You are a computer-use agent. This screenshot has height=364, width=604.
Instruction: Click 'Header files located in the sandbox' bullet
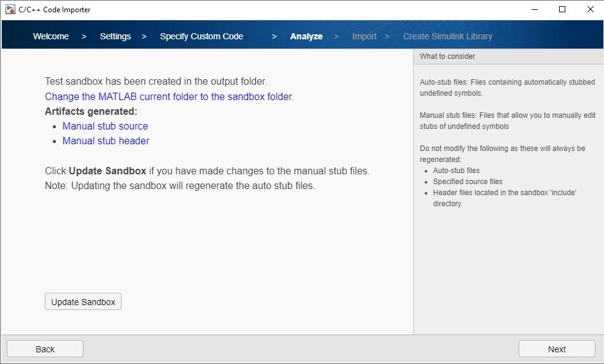click(x=505, y=198)
